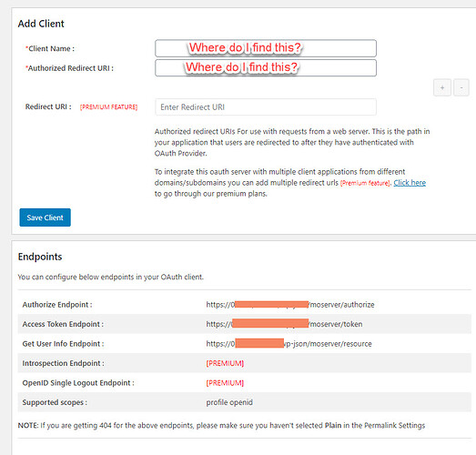This screenshot has width=476, height=455.
Task: Select the Authorize Endpoint URL text
Action: click(x=290, y=305)
